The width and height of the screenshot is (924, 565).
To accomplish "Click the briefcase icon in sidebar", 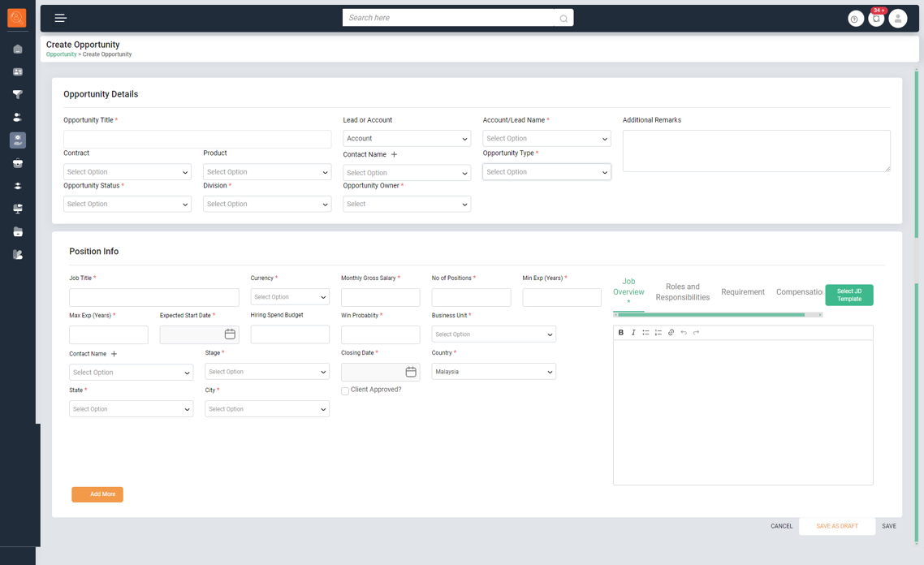I will [x=18, y=163].
